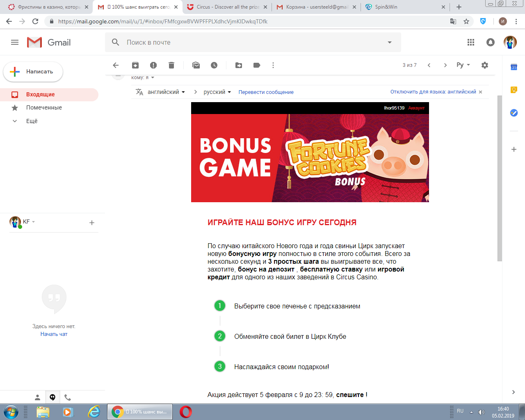Open Gmail settings gear
Screen dimensions: 525x420
point(485,65)
